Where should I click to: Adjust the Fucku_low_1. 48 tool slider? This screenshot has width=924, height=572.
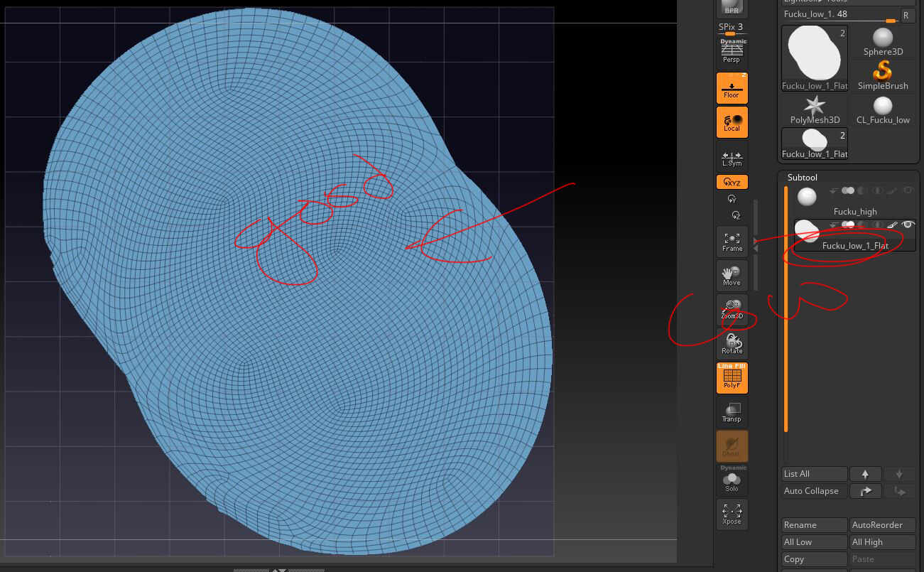pos(839,15)
